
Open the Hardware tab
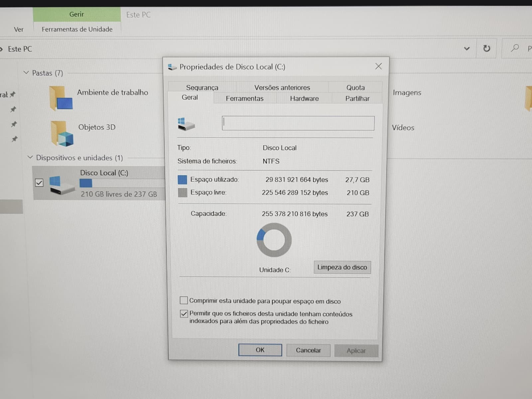(x=304, y=98)
